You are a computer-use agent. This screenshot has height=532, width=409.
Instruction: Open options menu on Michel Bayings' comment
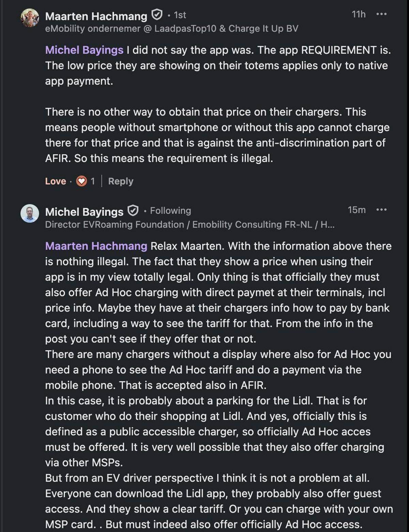click(x=381, y=210)
